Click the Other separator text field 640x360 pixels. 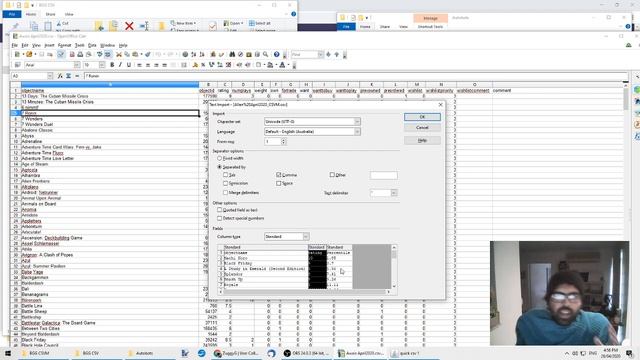click(384, 176)
